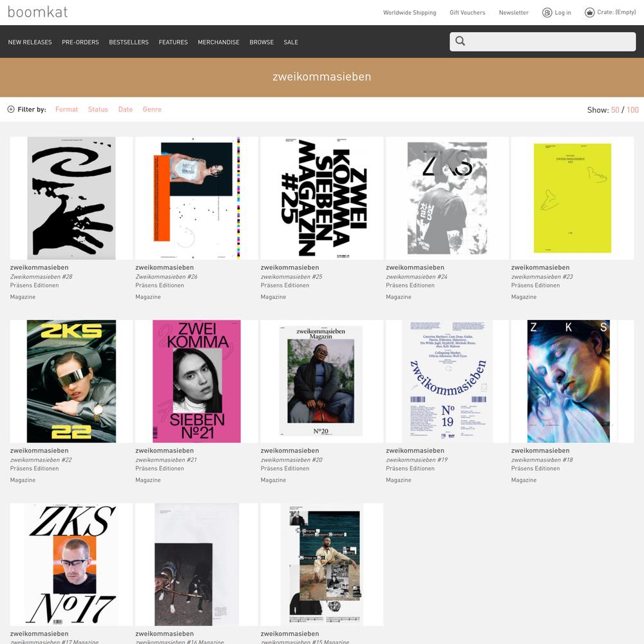Open Zweikommasieben #26 cover thumbnail
The width and height of the screenshot is (644, 644).
pos(196,198)
